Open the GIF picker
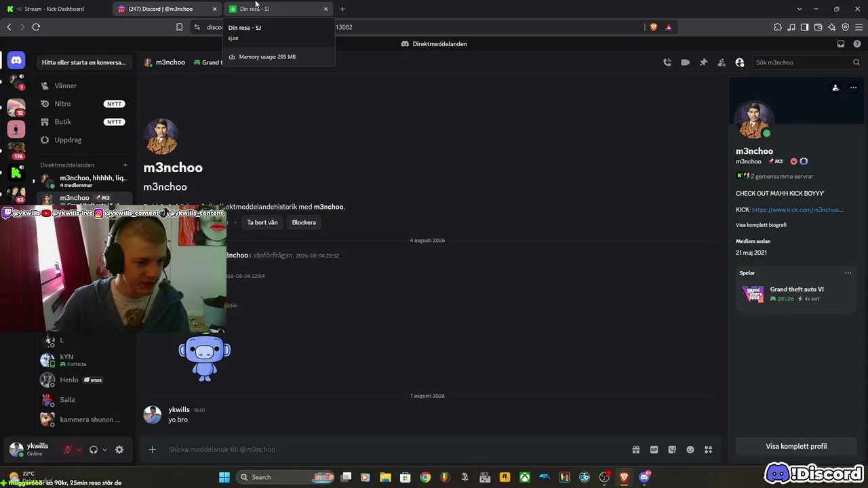Image resolution: width=868 pixels, height=488 pixels. (x=654, y=449)
